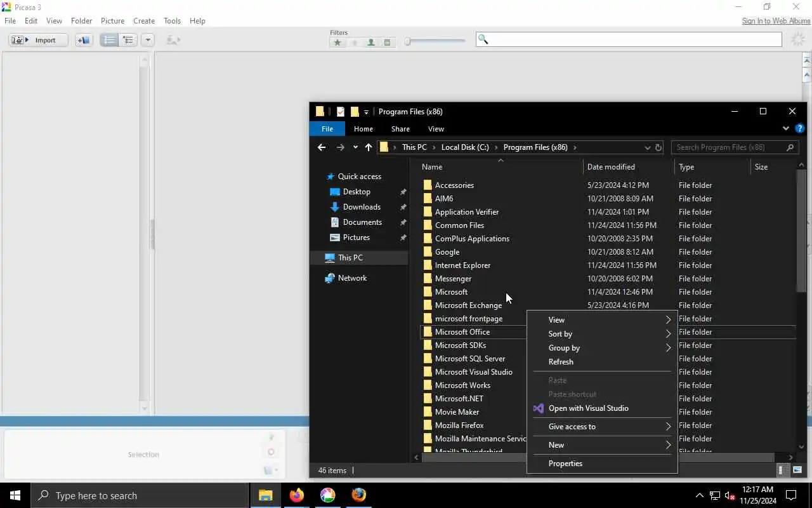The height and width of the screenshot is (508, 812).
Task: Open the Action Center notifications icon
Action: point(792,495)
